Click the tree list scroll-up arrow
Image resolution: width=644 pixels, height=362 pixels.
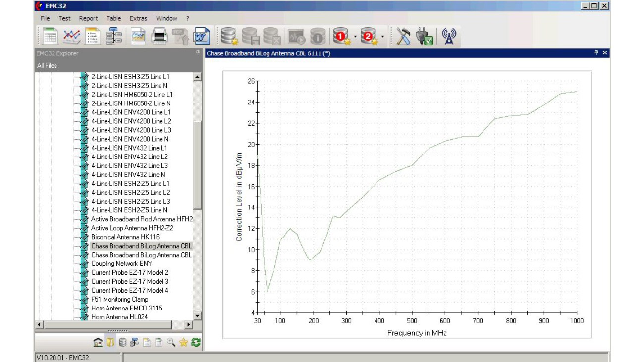pyautogui.click(x=197, y=77)
